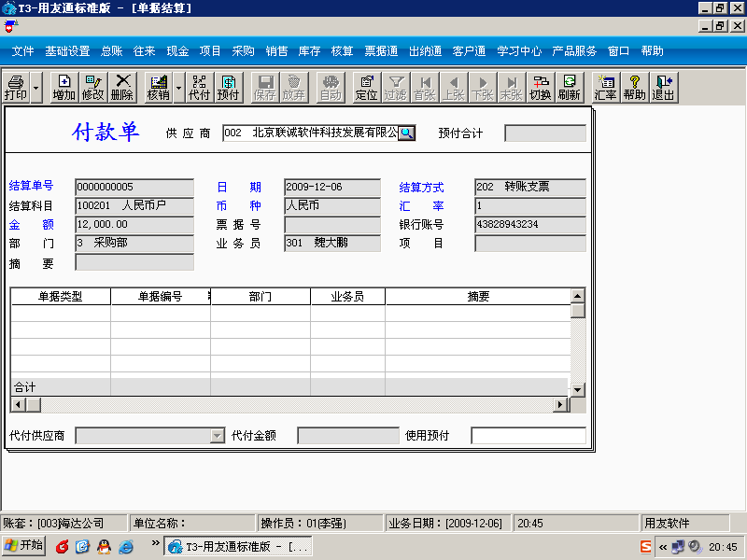The height and width of the screenshot is (560, 747).
Task: Click the table's horizontal scroll left arrow
Action: click(19, 404)
